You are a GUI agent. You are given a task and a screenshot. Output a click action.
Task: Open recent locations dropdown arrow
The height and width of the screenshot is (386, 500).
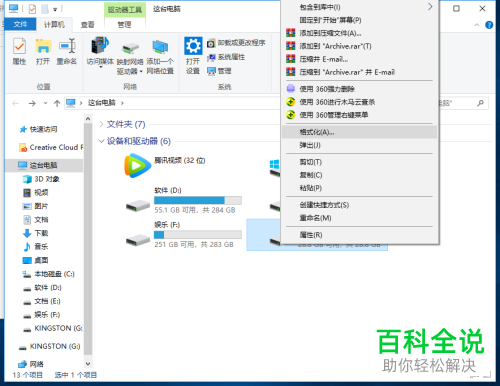[x=45, y=103]
